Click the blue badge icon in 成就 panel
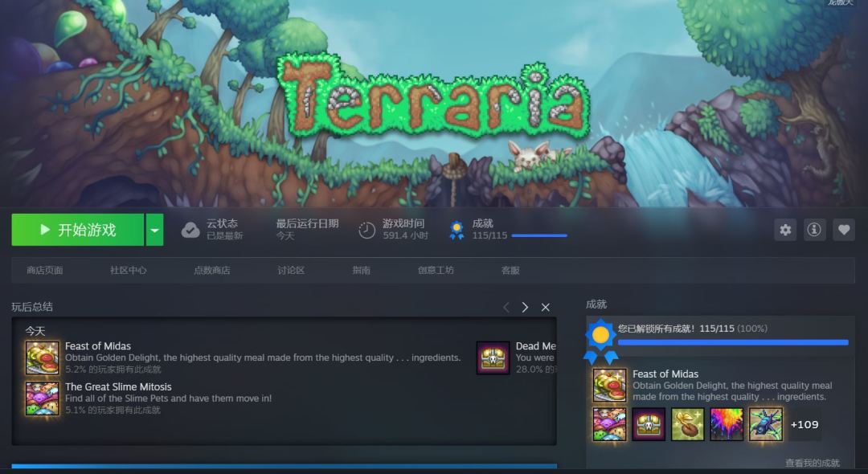This screenshot has height=474, width=868. [x=600, y=341]
